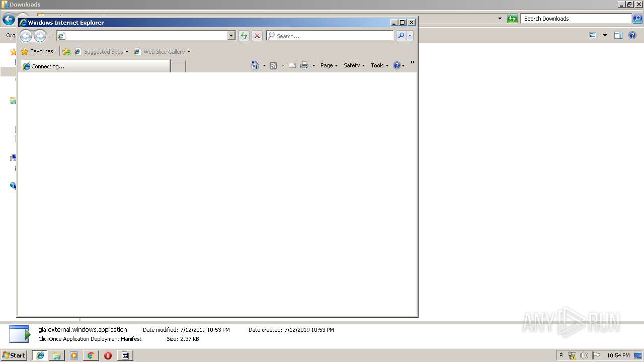Image resolution: width=644 pixels, height=362 pixels.
Task: Click the Action Center flag tray icon
Action: point(596,355)
